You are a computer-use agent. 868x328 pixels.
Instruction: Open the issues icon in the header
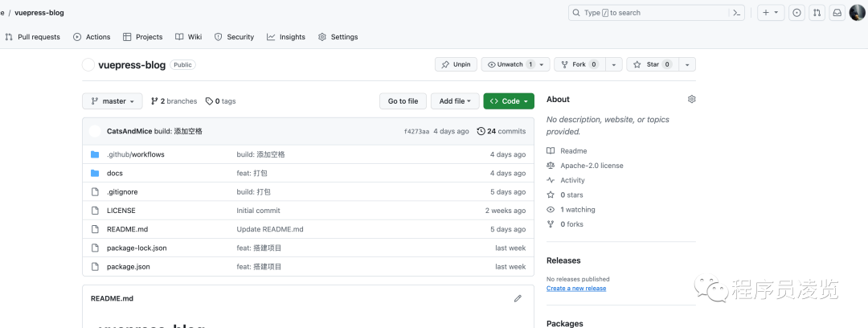pos(796,13)
